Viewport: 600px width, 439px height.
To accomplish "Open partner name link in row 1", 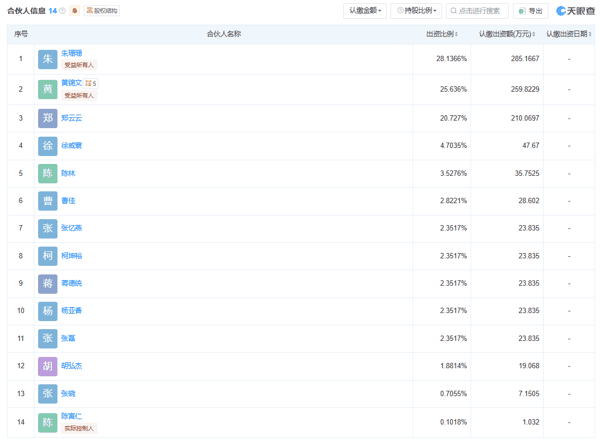I will 72,53.
